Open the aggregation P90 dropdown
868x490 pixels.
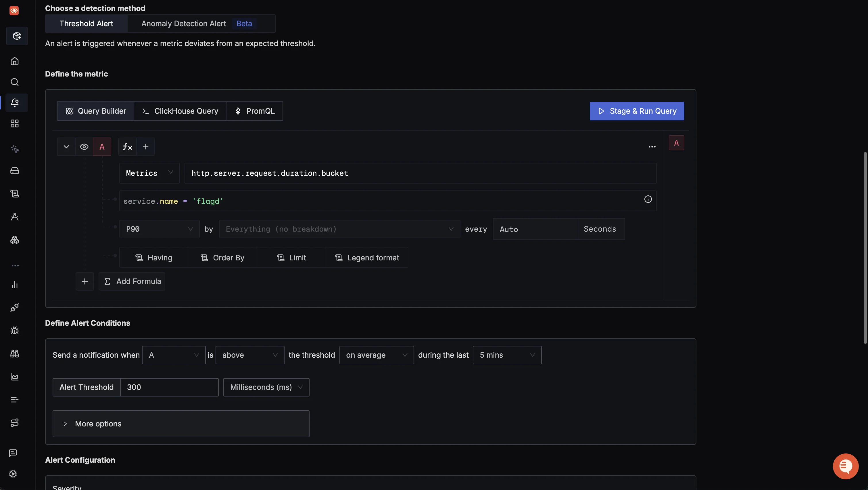click(160, 229)
